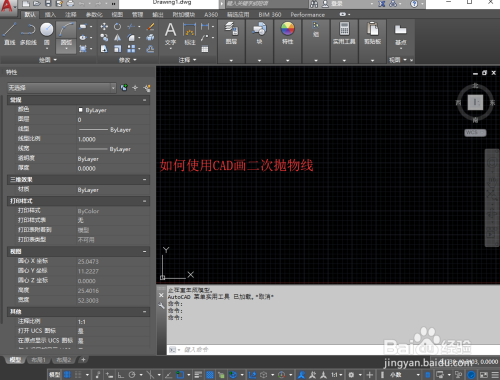Click the Rotate tool icon

(x=117, y=27)
